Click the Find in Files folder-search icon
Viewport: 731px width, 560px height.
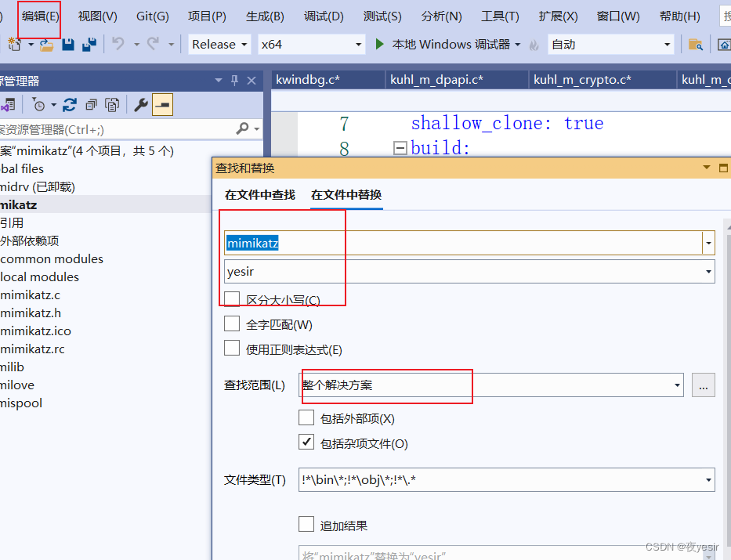pos(695,45)
